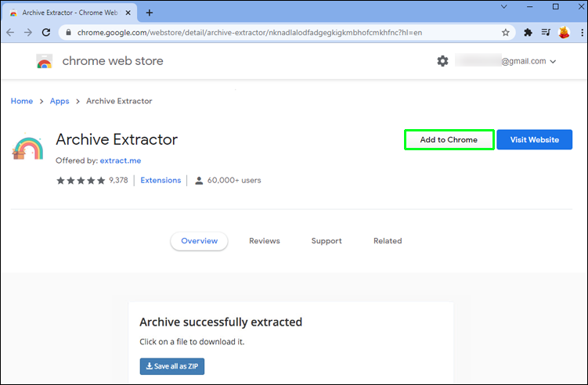Click the media control toolbar icon
Image resolution: width=588 pixels, height=385 pixels.
546,33
